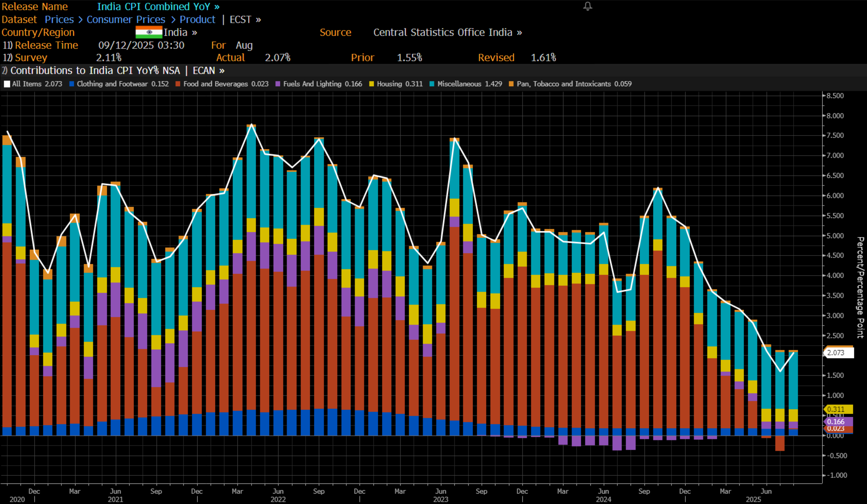Screen dimensions: 867x504
Task: Click the India flag icon
Action: pos(149,32)
